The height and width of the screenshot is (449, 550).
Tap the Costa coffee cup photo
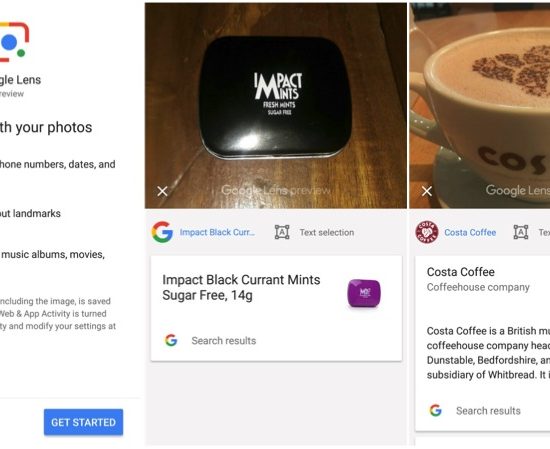479,105
